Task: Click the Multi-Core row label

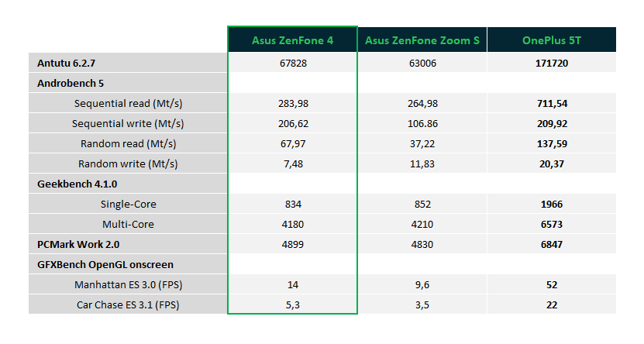Action: pos(128,224)
